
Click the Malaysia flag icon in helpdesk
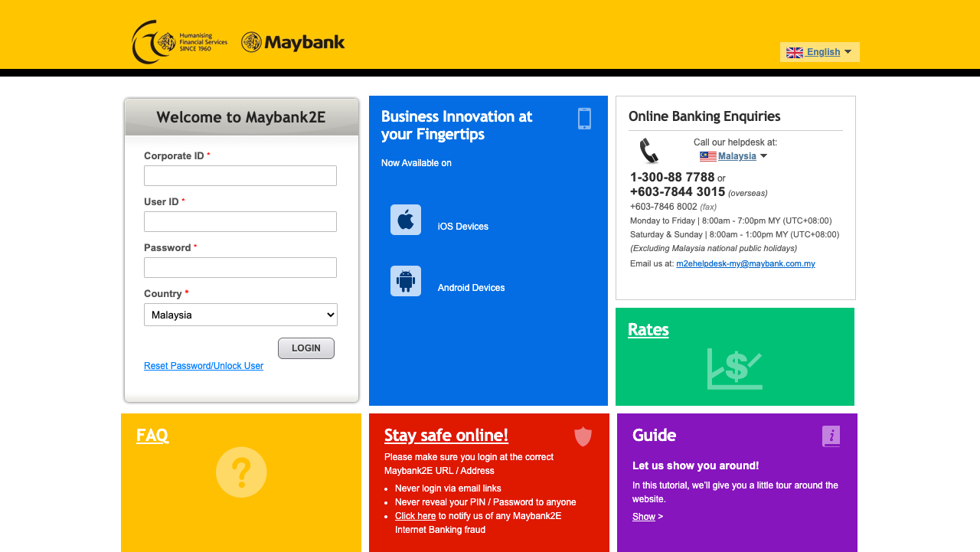coord(708,156)
